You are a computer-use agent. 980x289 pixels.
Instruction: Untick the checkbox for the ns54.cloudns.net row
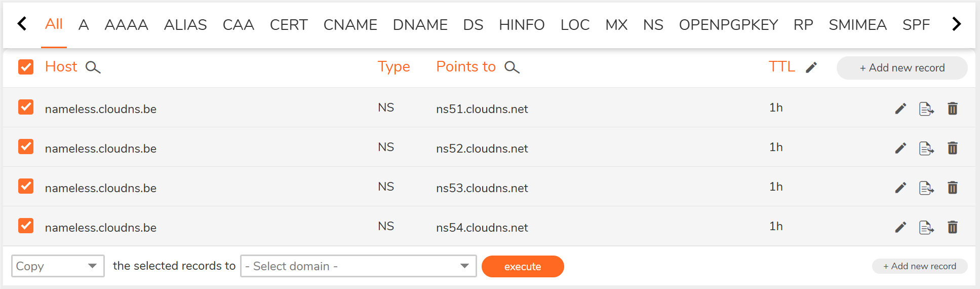coord(26,226)
